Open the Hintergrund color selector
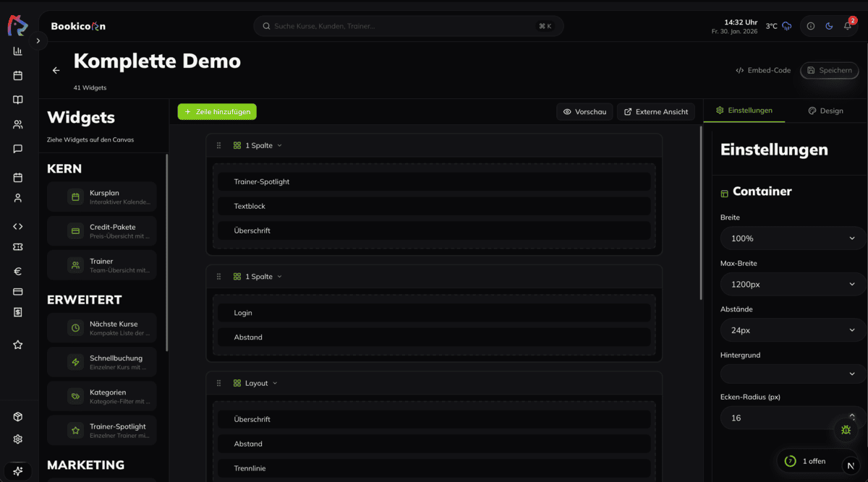Viewport: 868px width, 482px height. click(792, 374)
